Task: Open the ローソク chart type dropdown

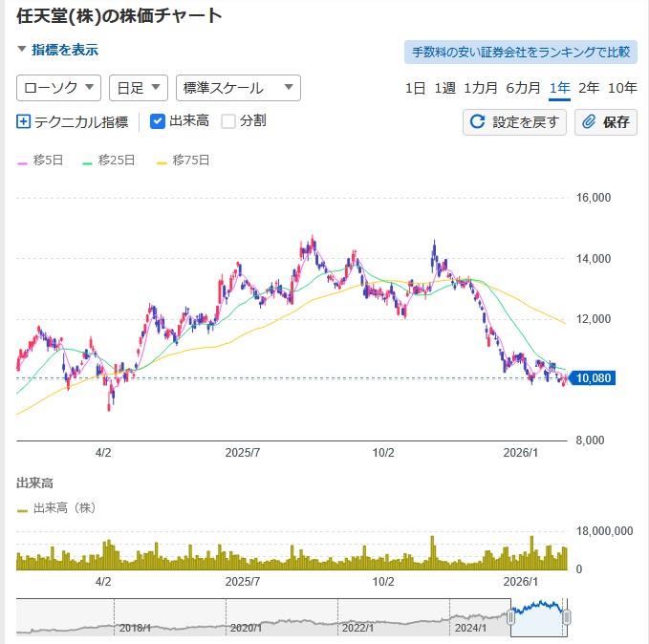Action: (59, 88)
